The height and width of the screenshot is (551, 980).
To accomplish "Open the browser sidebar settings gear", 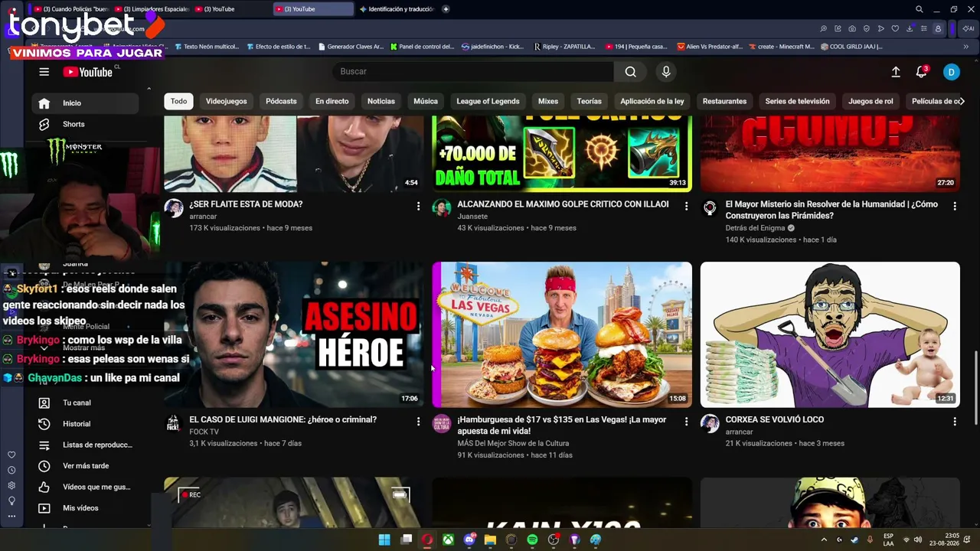I will click(11, 486).
